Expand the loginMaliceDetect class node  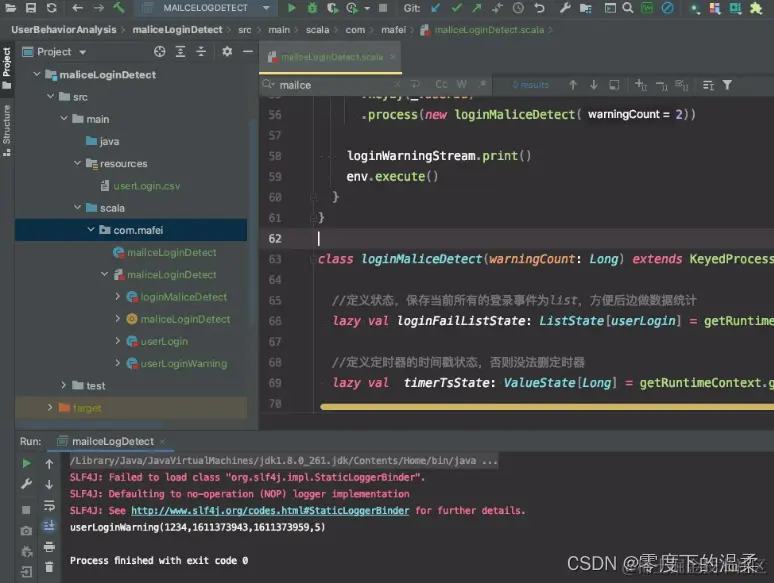click(x=117, y=296)
